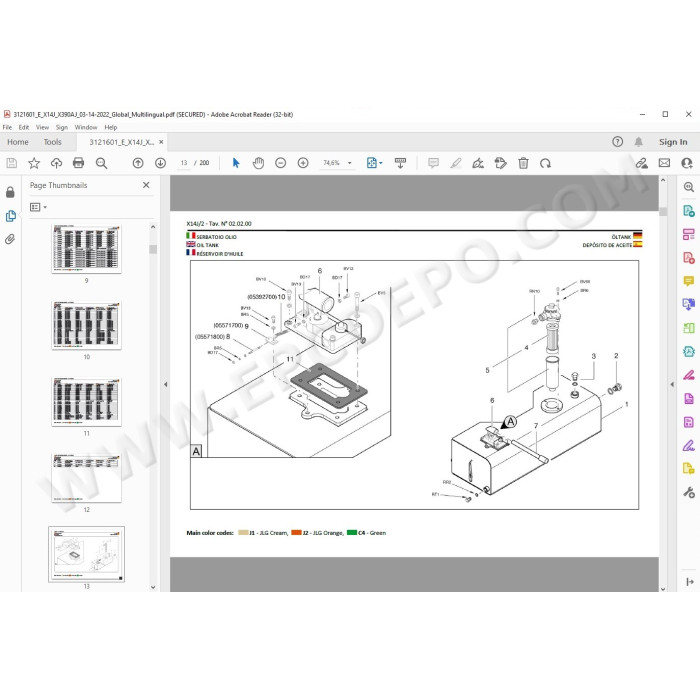The image size is (700, 700).
Task: Send file by email icon
Action: 664,163
